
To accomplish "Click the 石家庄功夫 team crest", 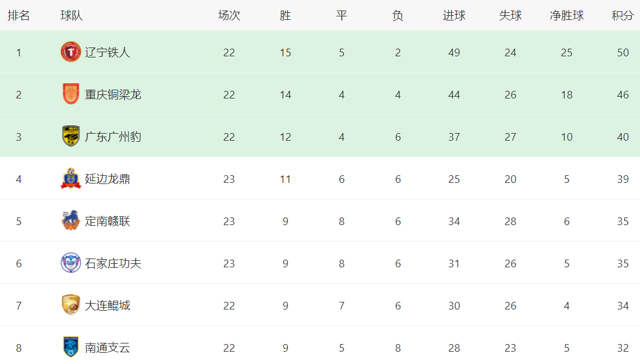I will point(70,263).
